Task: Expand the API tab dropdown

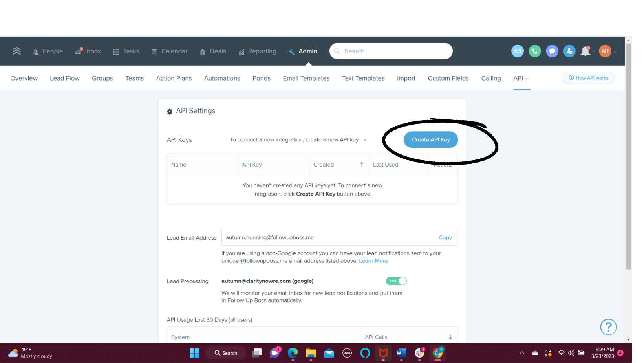Action: (x=521, y=78)
